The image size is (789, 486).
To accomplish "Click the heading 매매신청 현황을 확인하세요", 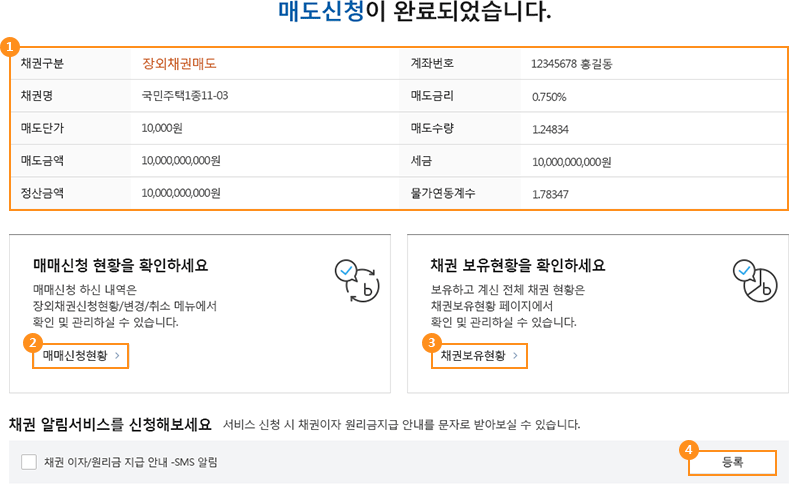I will point(121,265).
